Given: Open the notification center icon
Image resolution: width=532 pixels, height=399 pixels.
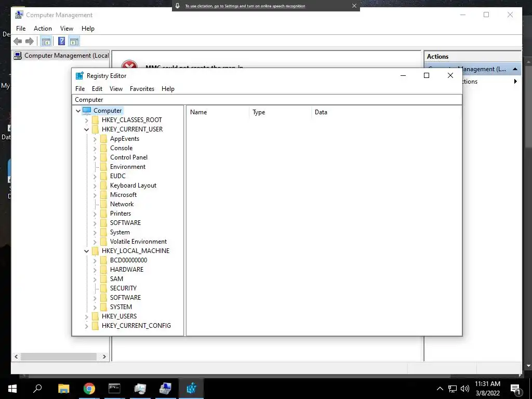Looking at the screenshot, I should tap(515, 390).
